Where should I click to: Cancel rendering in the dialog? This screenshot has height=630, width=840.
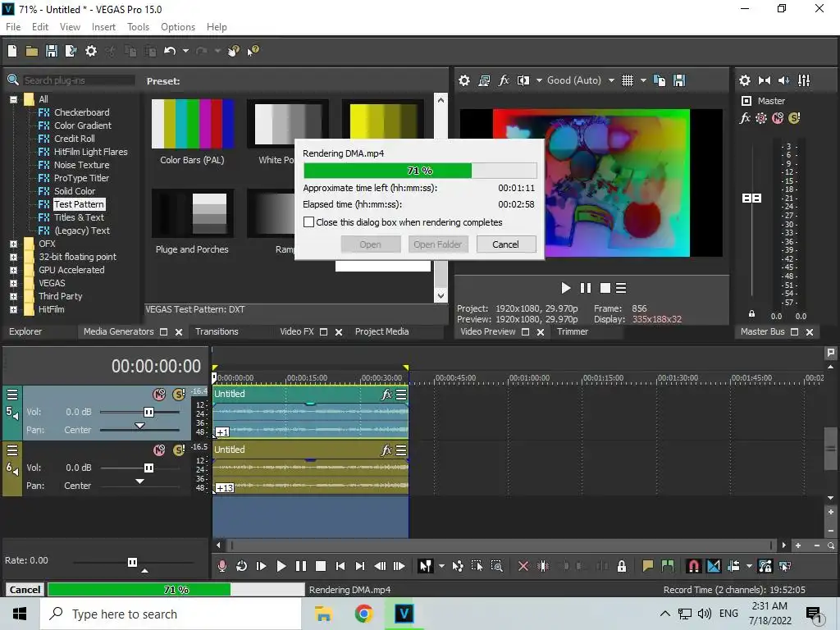pos(505,244)
